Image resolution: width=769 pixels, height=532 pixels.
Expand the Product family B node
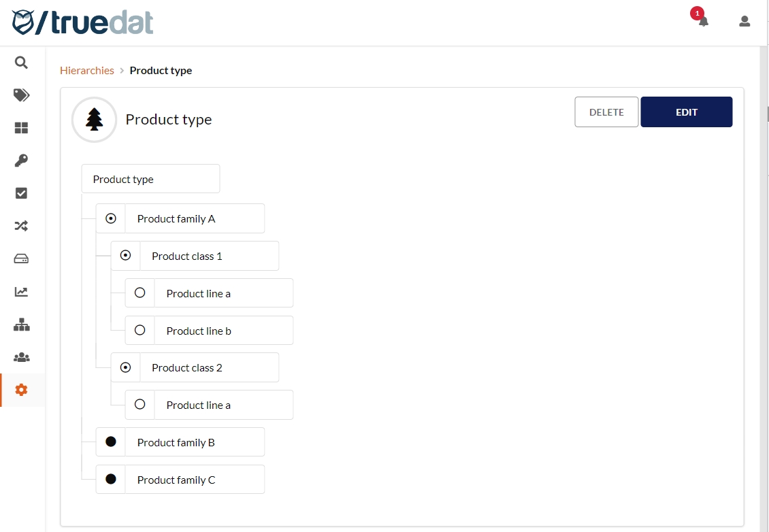tap(111, 442)
